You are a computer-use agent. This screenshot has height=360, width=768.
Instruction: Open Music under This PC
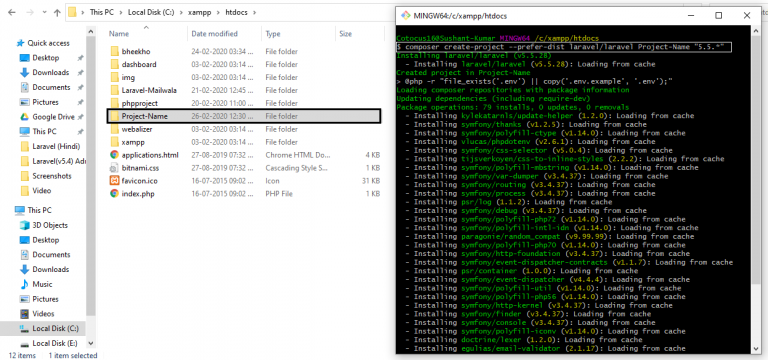(x=42, y=284)
